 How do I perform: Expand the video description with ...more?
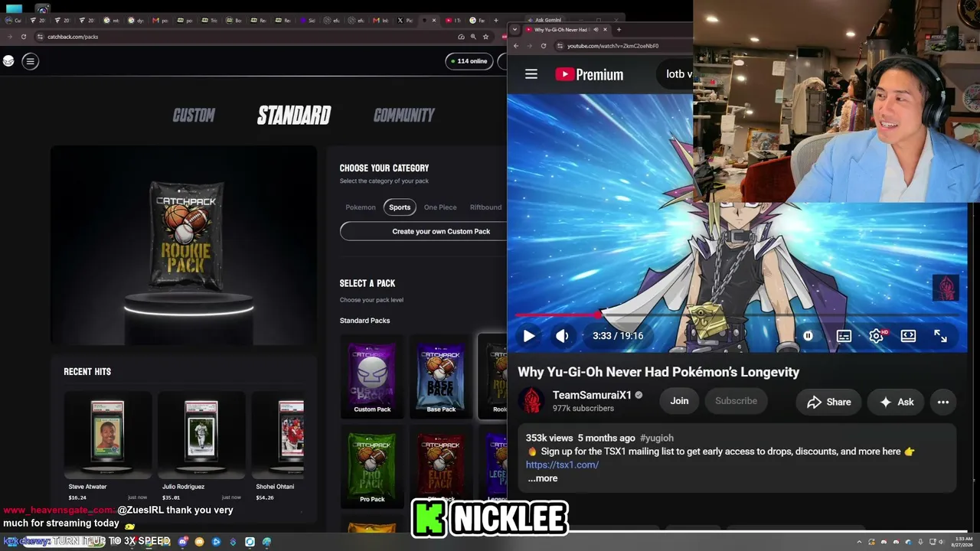click(x=543, y=478)
